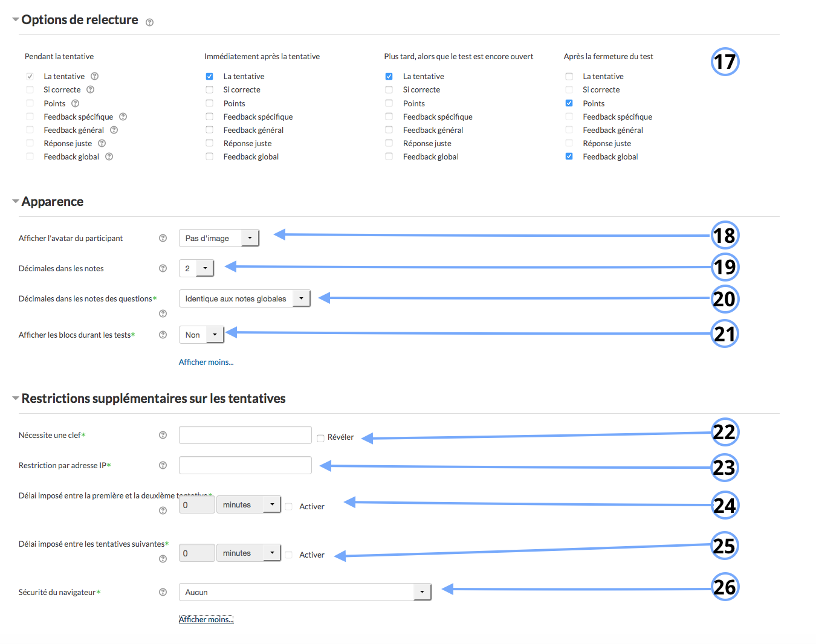Check Si correcte under Immédiatement après la tentative
816x644 pixels.
coord(210,90)
